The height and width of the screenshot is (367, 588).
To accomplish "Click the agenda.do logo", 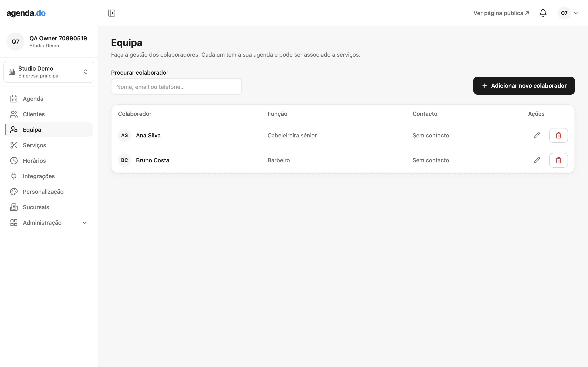I will click(26, 13).
